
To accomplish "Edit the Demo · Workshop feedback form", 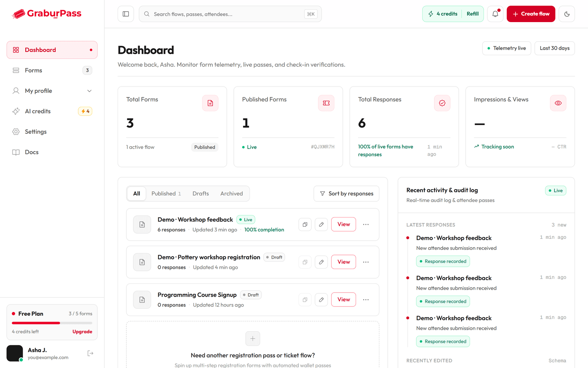I will pyautogui.click(x=321, y=224).
